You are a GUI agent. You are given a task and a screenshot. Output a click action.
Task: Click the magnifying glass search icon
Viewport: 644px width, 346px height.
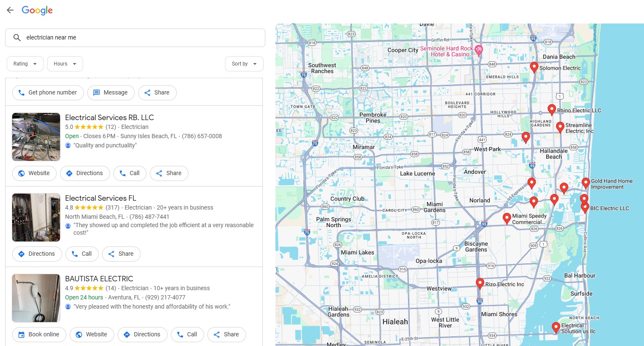tap(17, 38)
